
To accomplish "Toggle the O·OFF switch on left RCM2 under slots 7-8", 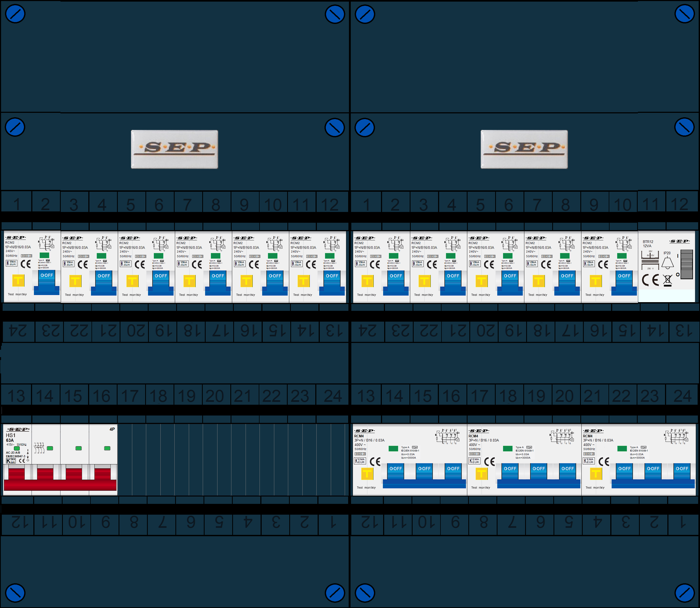I will coord(217,283).
